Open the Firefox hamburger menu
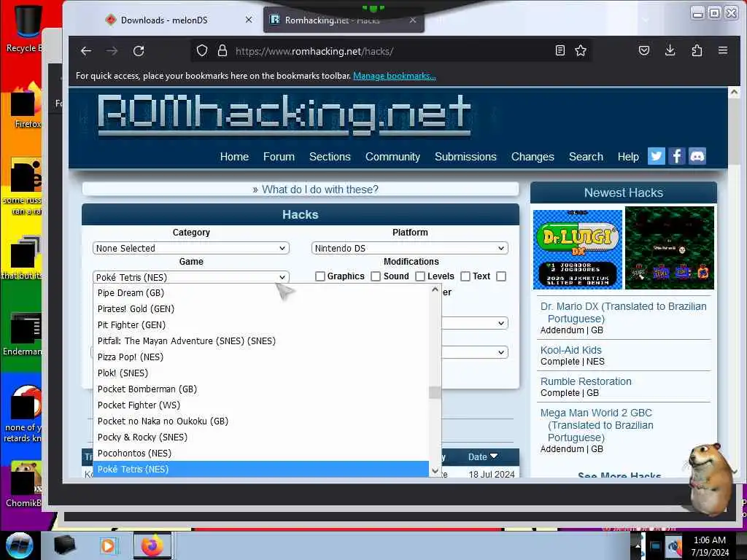This screenshot has width=747, height=560. pyautogui.click(x=723, y=50)
